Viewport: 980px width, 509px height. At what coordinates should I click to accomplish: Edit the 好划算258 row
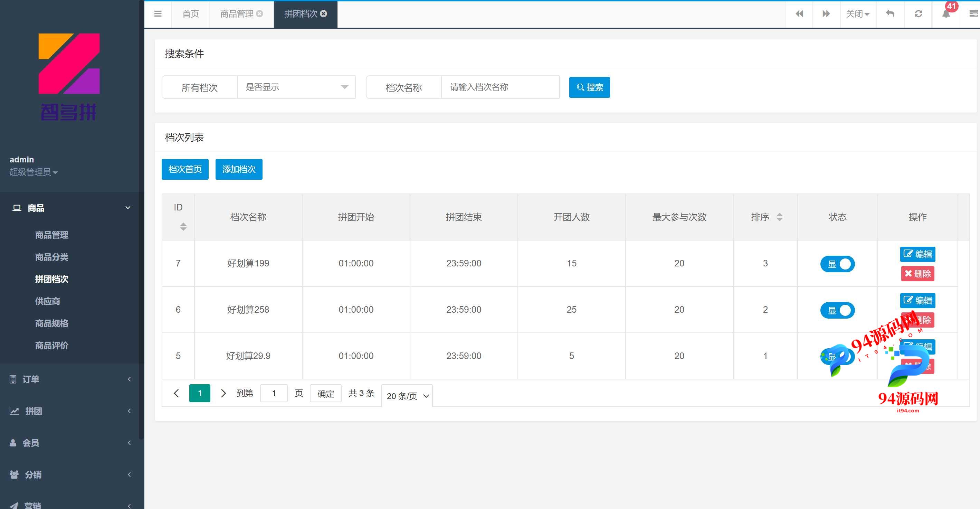[917, 300]
